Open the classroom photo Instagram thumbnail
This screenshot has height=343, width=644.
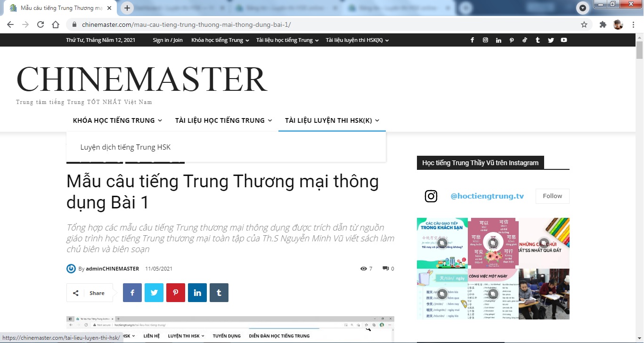coord(544,294)
